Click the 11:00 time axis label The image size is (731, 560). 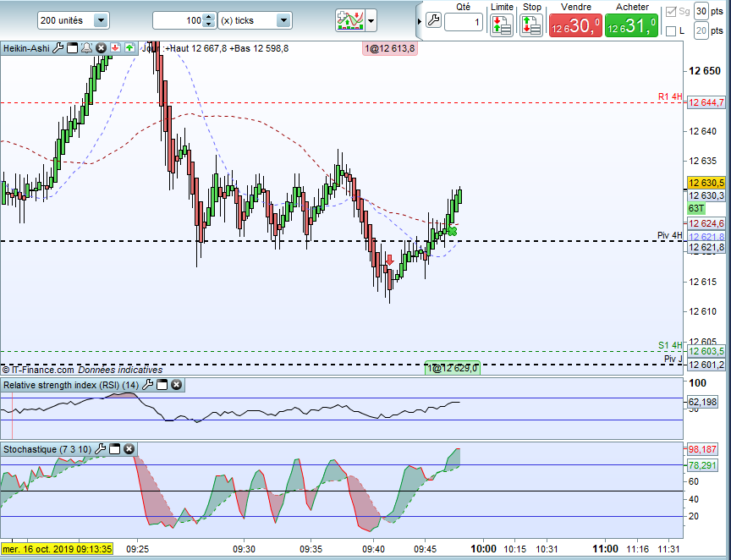pos(605,549)
